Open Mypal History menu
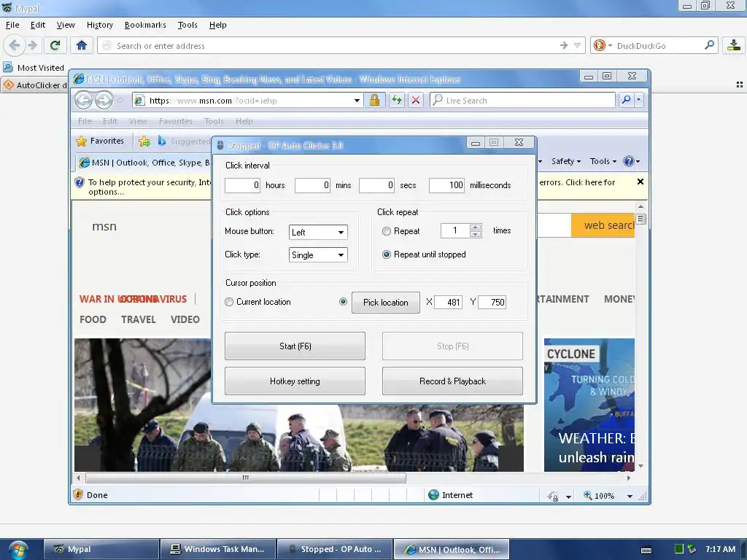Image resolution: width=747 pixels, height=560 pixels. [x=99, y=25]
